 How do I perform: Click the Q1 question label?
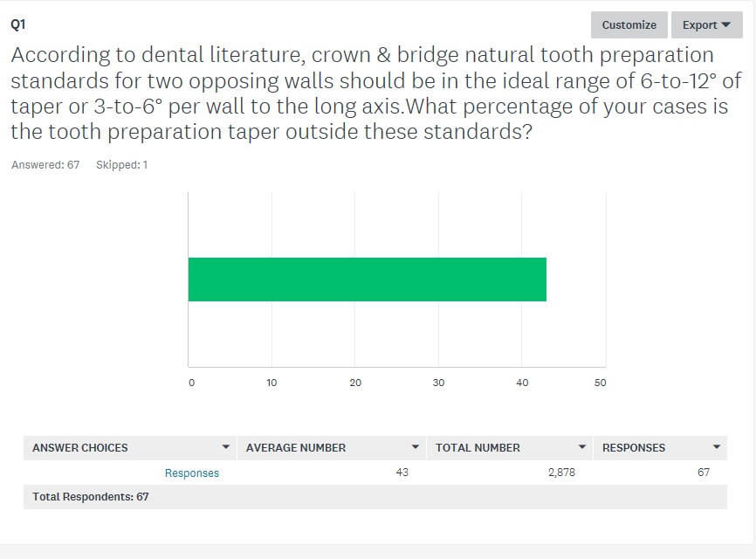[x=18, y=25]
